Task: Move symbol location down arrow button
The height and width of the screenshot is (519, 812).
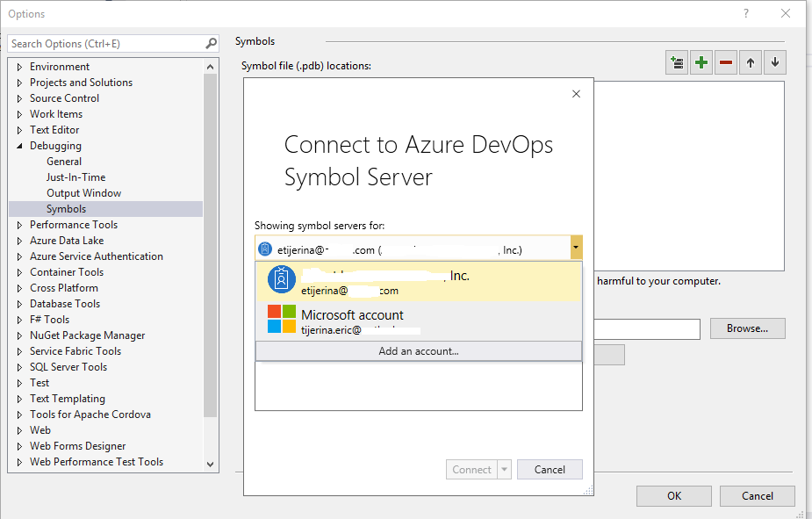Action: (775, 62)
